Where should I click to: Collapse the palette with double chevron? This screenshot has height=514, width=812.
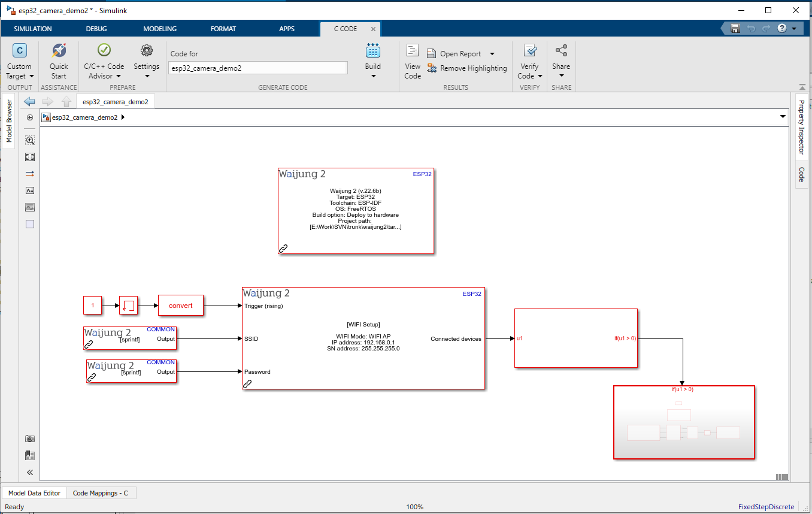(30, 472)
